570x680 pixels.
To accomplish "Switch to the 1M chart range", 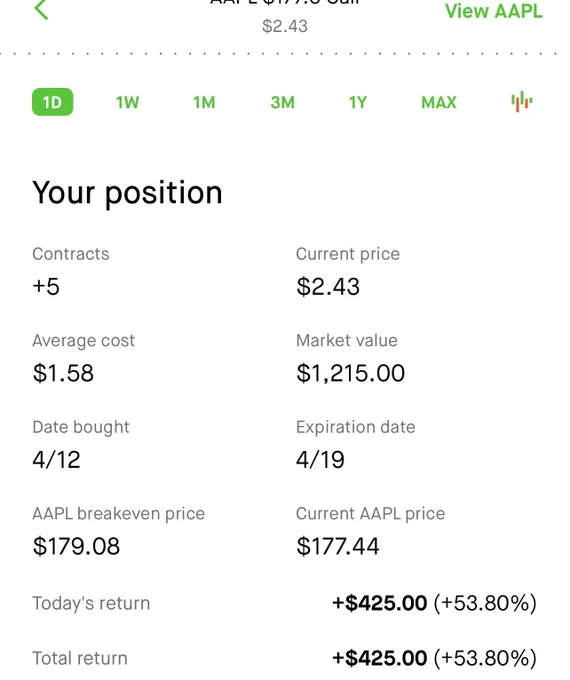I will [204, 103].
